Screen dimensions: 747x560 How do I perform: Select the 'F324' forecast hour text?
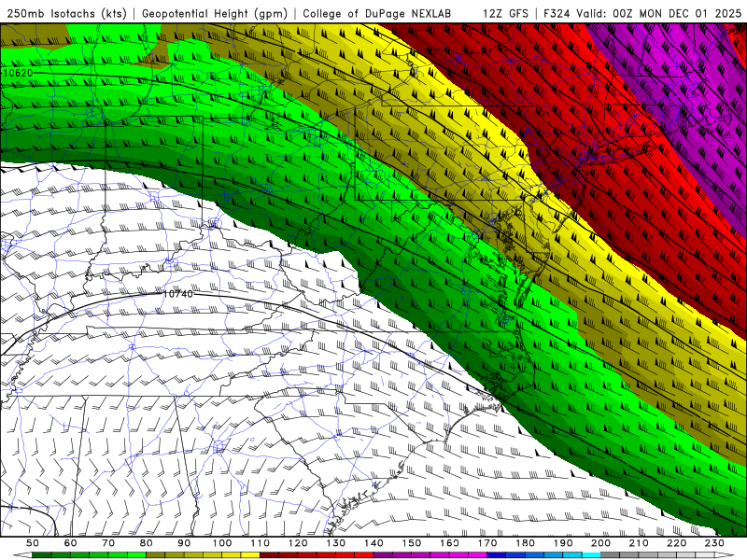point(557,13)
